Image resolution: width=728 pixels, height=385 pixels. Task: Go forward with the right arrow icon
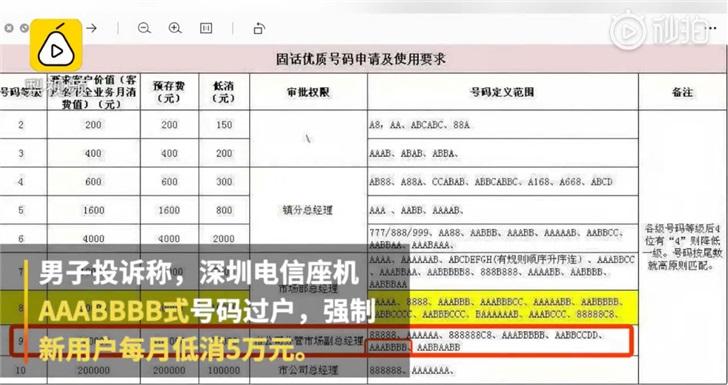[x=91, y=28]
